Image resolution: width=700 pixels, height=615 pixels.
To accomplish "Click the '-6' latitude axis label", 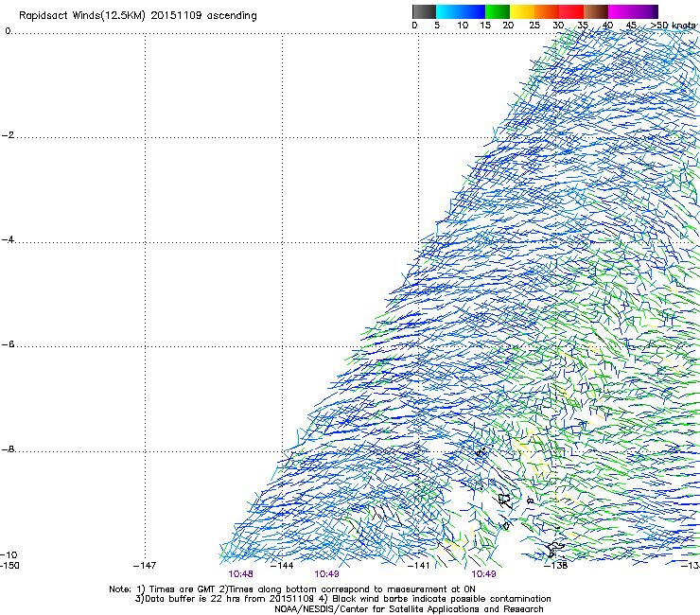I will [8, 344].
